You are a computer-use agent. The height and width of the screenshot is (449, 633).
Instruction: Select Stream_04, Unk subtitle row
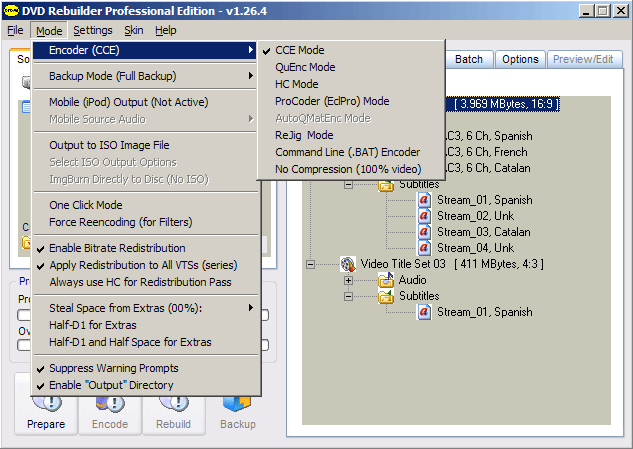click(476, 248)
